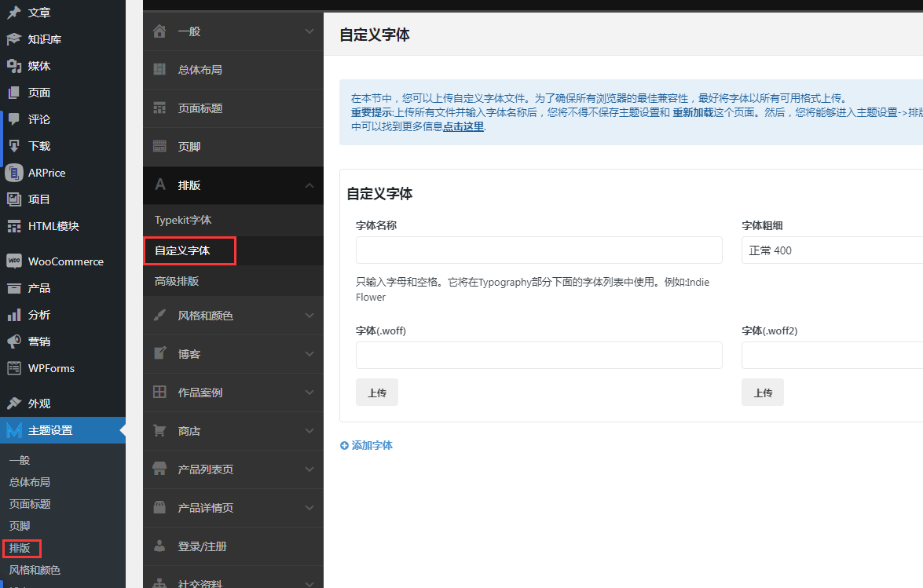Select the 自定义字体 submenu item
This screenshot has width=923, height=588.
[x=233, y=250]
